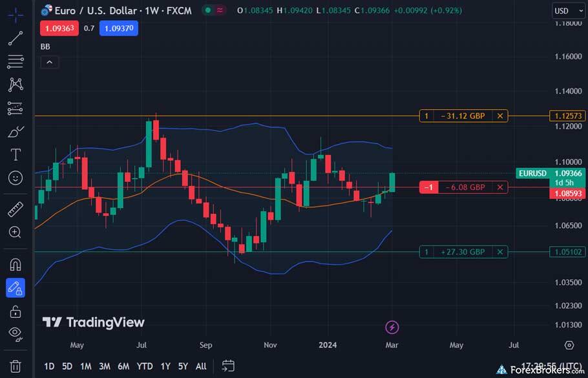Click the trash icon to remove drawings
This screenshot has width=588, height=378.
(x=16, y=366)
